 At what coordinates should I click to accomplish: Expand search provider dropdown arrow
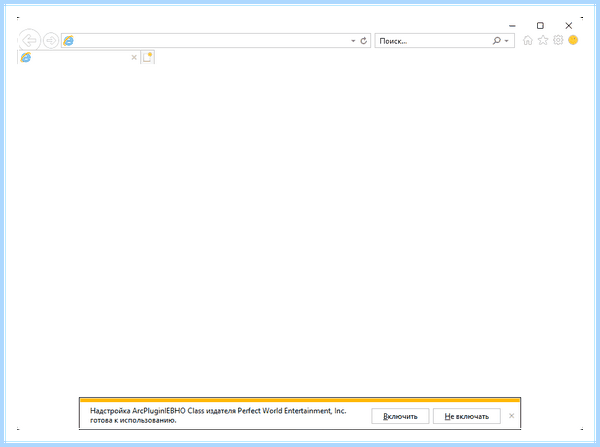[x=507, y=41]
